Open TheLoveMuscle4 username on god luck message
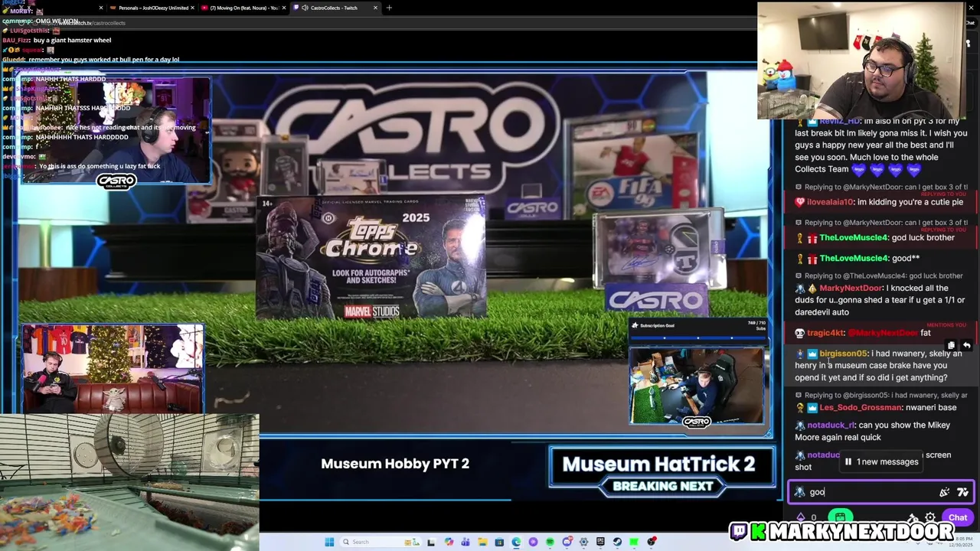Viewport: 980px width, 551px height. pos(853,238)
